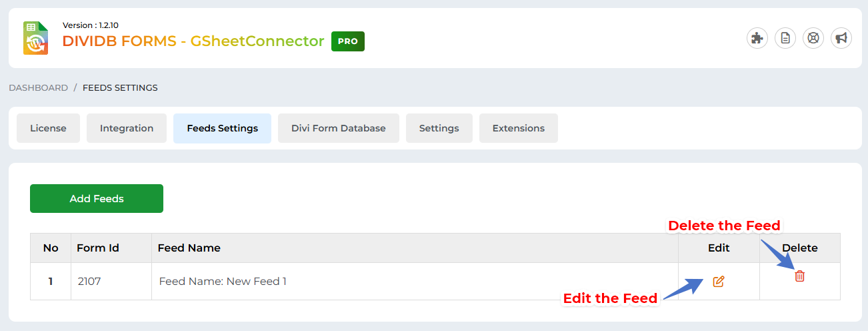Select the Feeds Settings tab
This screenshot has width=868, height=331.
(x=222, y=128)
